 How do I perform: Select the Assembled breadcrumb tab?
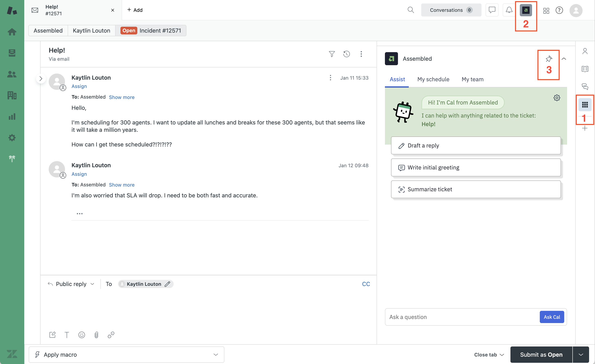pyautogui.click(x=48, y=30)
